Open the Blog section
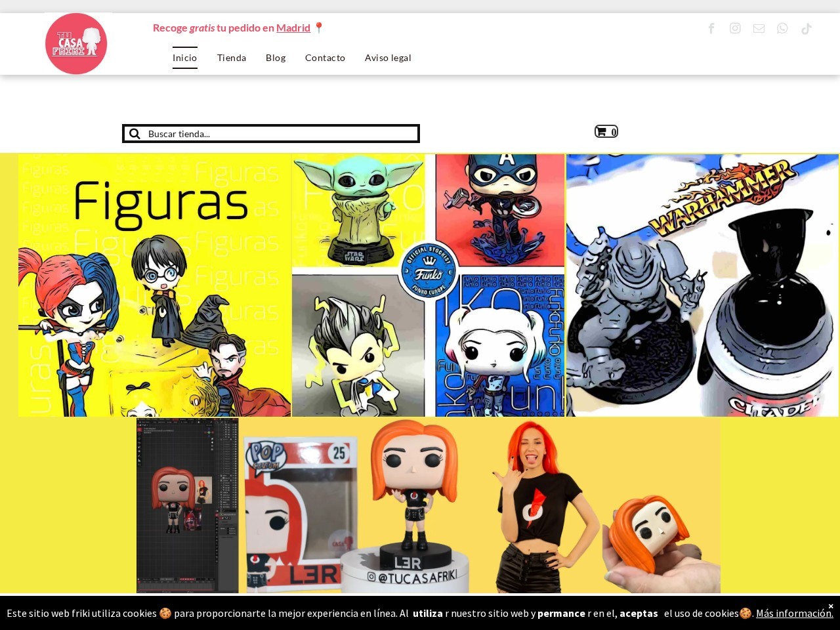 276,58
